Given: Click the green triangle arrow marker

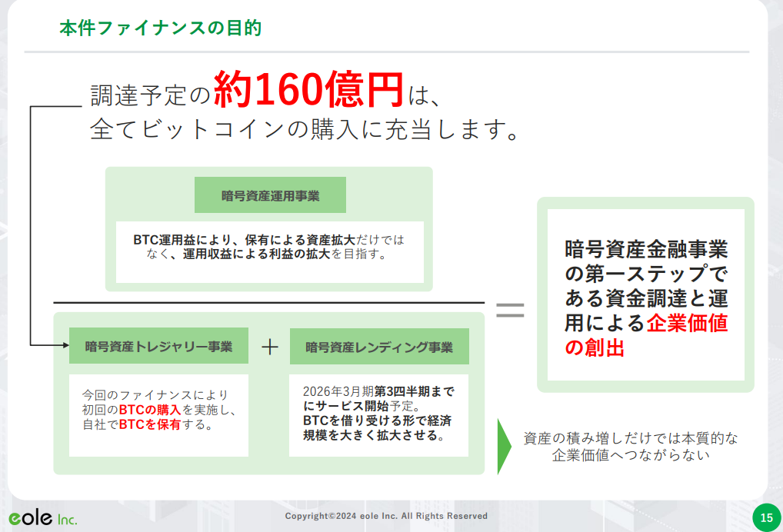Looking at the screenshot, I should [x=504, y=447].
